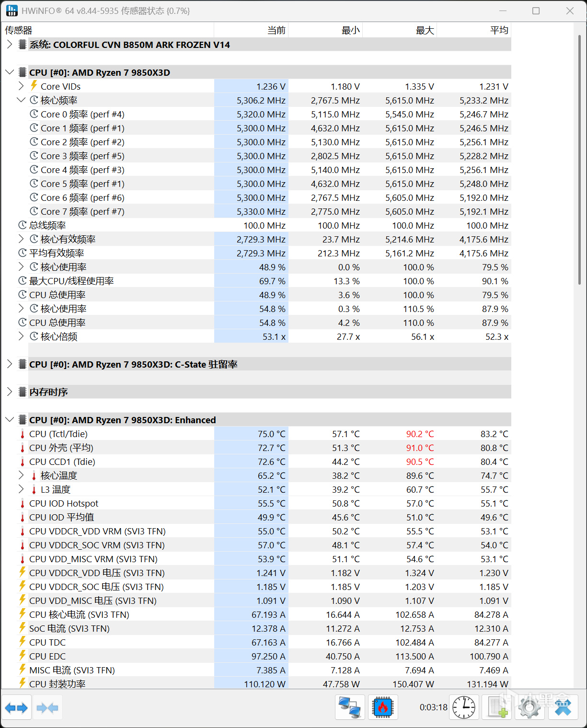Viewport: 587px width, 728px height.
Task: Expand the 核心温度 group
Action: coord(21,475)
